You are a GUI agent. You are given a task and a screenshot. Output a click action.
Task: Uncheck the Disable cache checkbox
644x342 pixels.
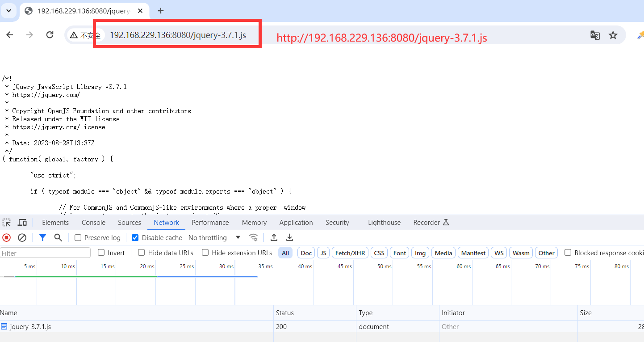(135, 238)
